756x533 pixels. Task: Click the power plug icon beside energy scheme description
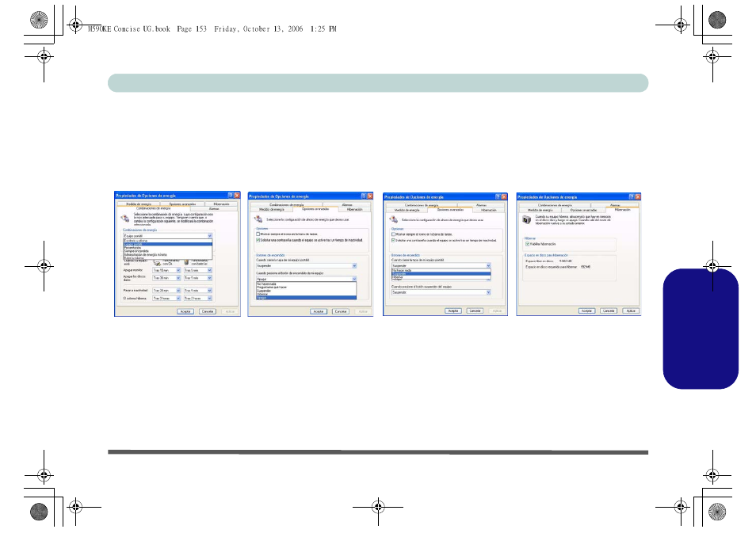(x=124, y=219)
